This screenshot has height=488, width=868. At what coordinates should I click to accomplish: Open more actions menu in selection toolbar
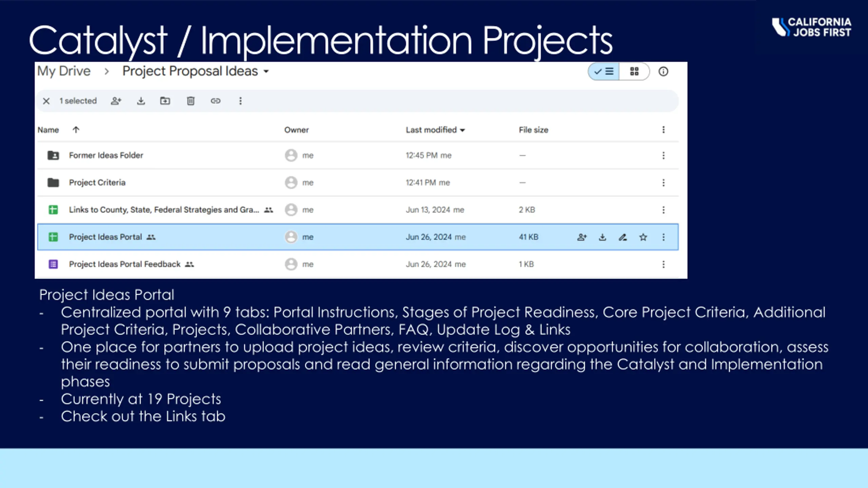pos(240,101)
